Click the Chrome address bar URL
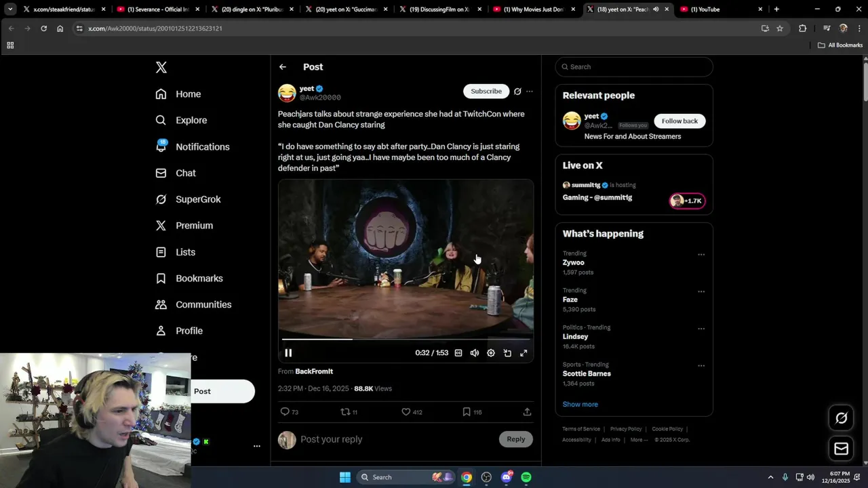 [155, 28]
